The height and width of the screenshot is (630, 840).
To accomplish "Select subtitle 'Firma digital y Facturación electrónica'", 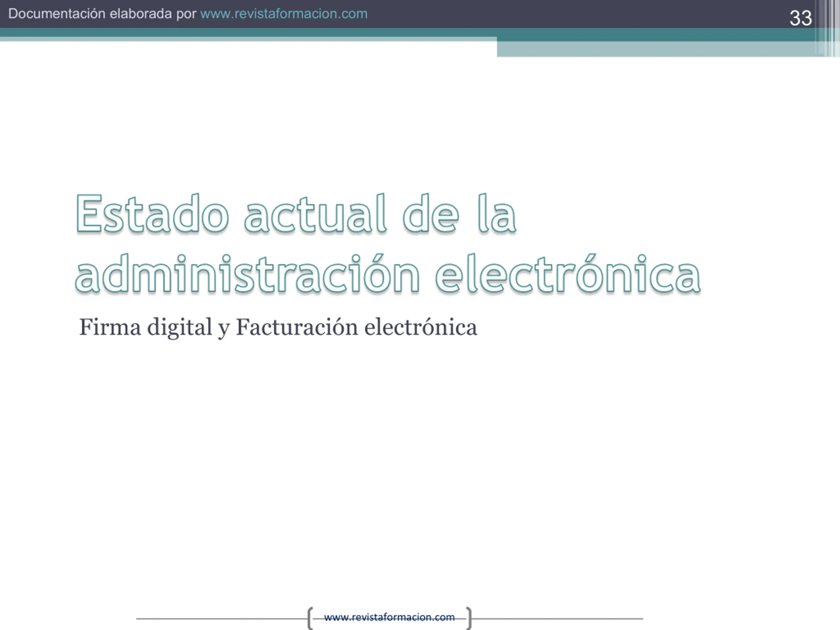I will (x=278, y=327).
